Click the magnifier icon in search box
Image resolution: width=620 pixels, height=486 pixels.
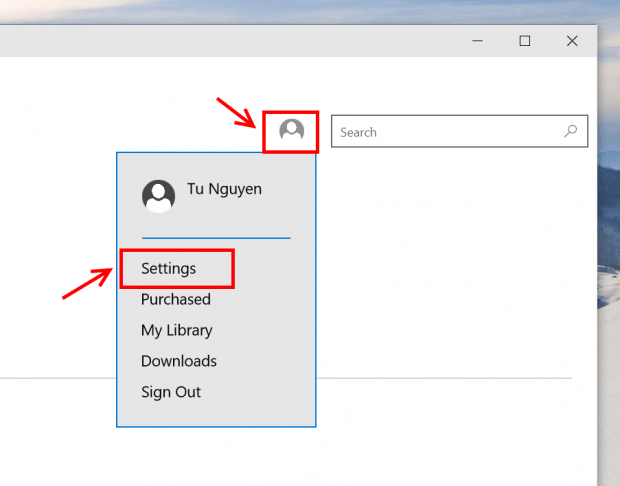coord(571,131)
